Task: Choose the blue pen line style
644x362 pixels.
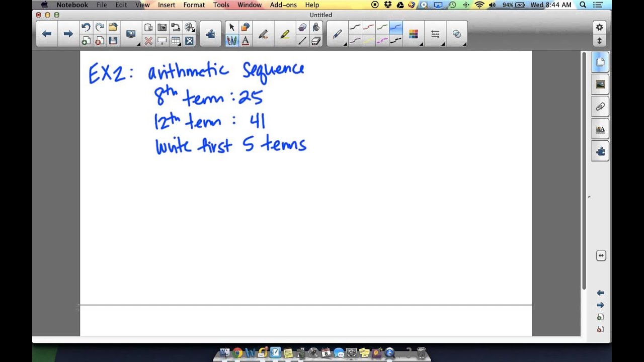Action: click(x=396, y=27)
